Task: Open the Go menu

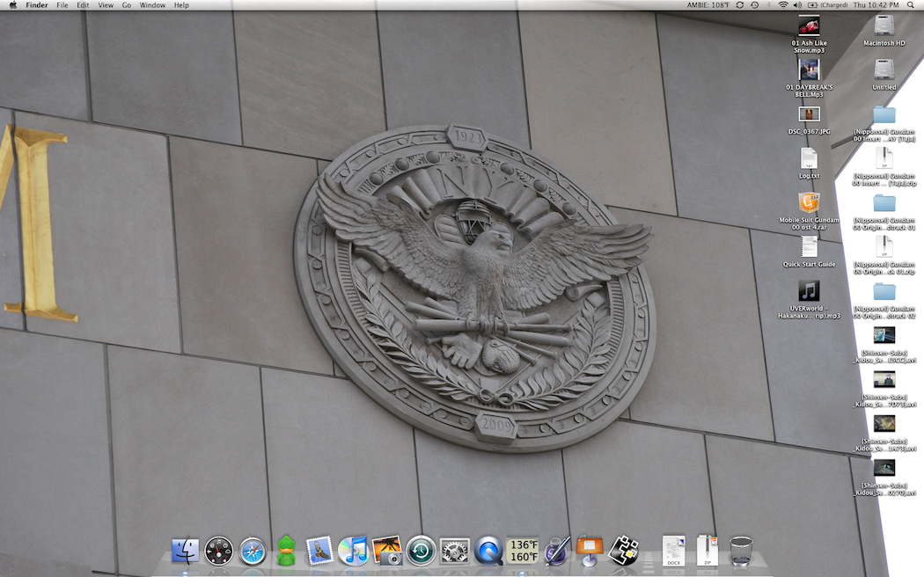Action: (127, 4)
